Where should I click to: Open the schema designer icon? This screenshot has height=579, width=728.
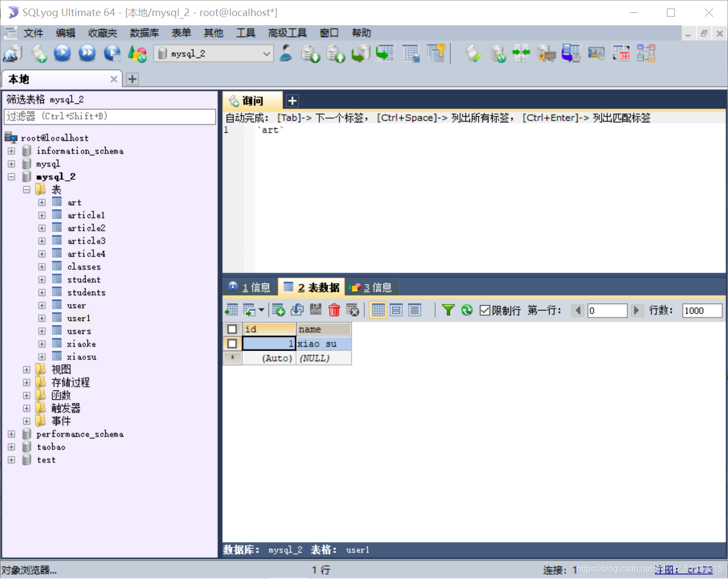(646, 54)
